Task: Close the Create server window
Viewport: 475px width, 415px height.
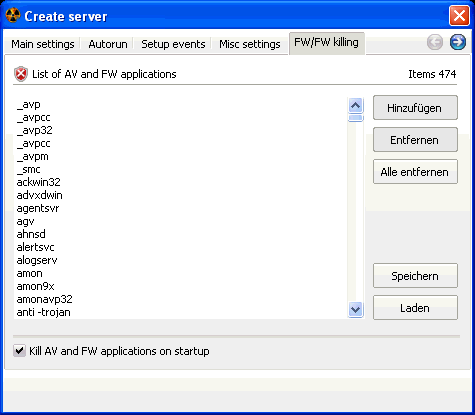Action: 459,16
